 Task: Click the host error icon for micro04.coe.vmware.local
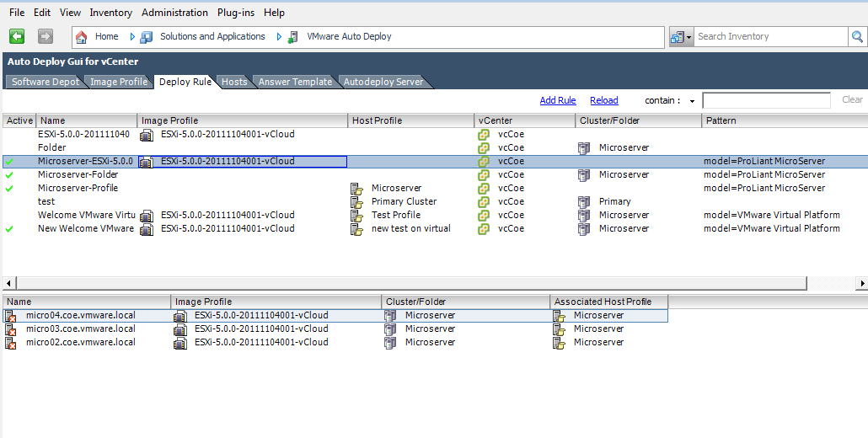tap(10, 316)
